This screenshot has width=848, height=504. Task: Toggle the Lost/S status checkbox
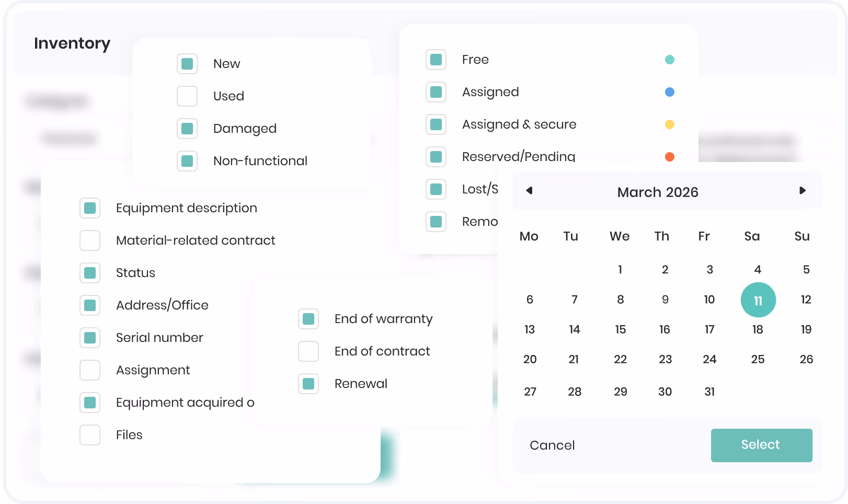click(436, 189)
